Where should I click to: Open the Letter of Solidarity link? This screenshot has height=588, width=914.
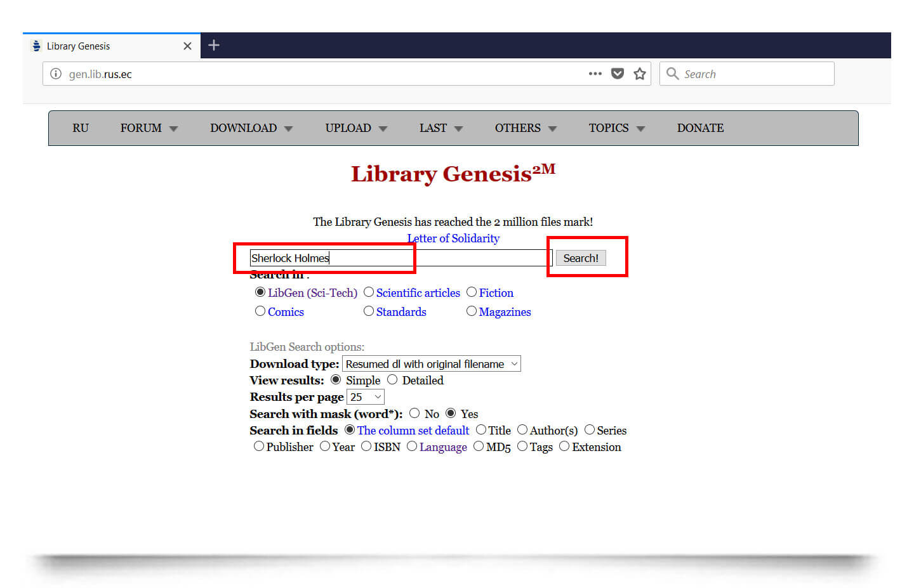[453, 238]
